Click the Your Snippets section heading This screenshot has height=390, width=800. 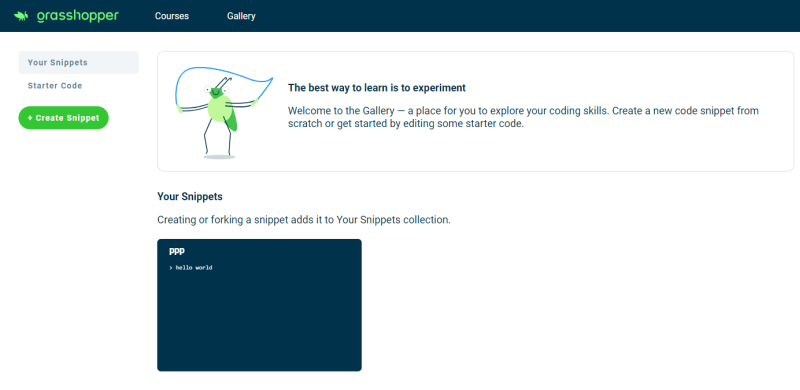190,197
